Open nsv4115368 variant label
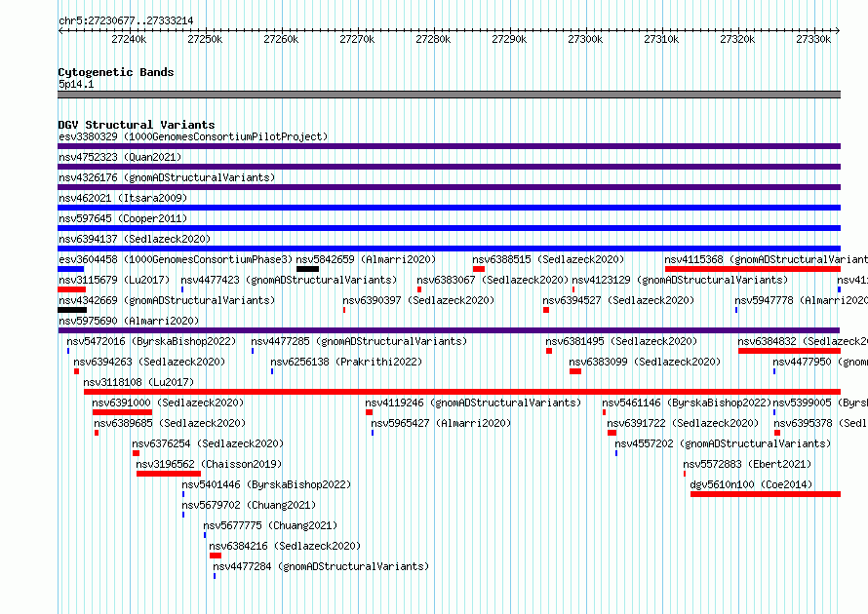This screenshot has height=614, width=868. tap(767, 259)
